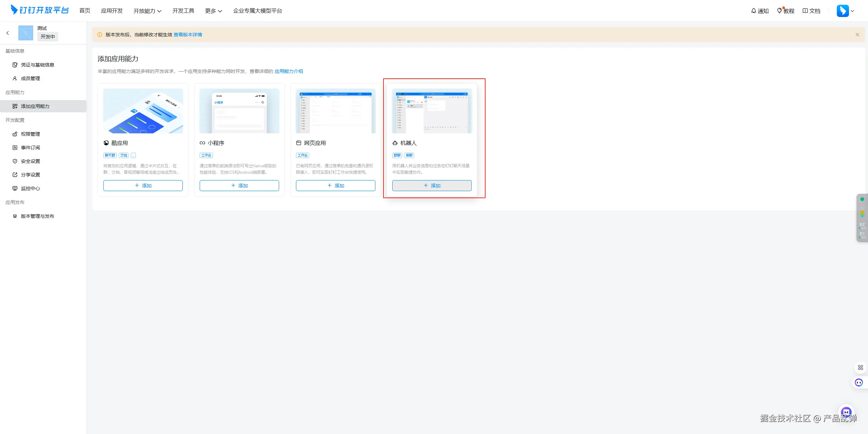
Task: Click the 小程序 preview thumbnail
Action: pyautogui.click(x=239, y=111)
